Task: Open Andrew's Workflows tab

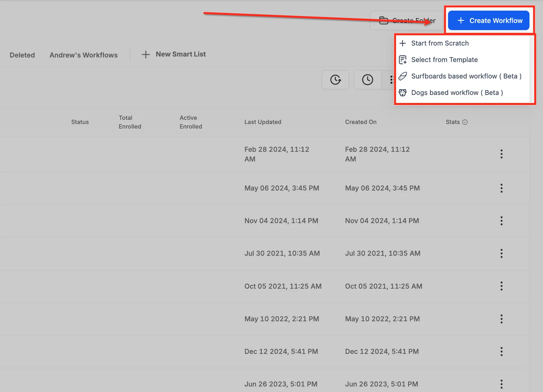Action: click(x=83, y=55)
